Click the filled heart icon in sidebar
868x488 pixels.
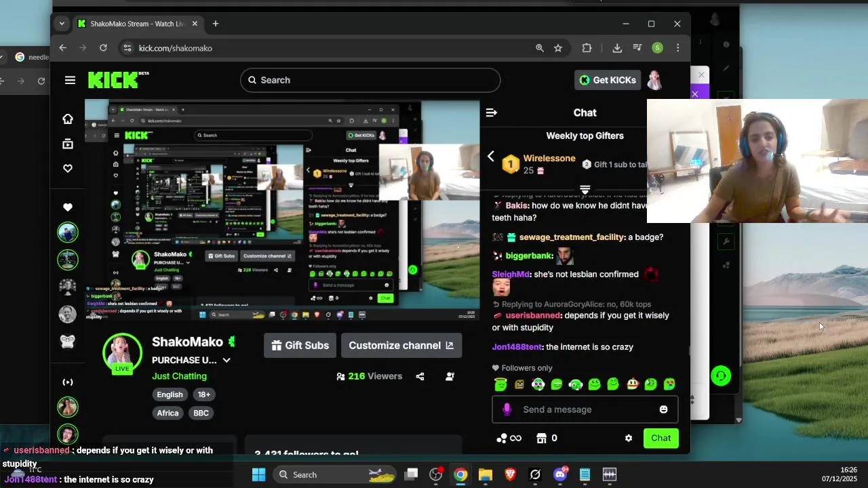coord(68,207)
